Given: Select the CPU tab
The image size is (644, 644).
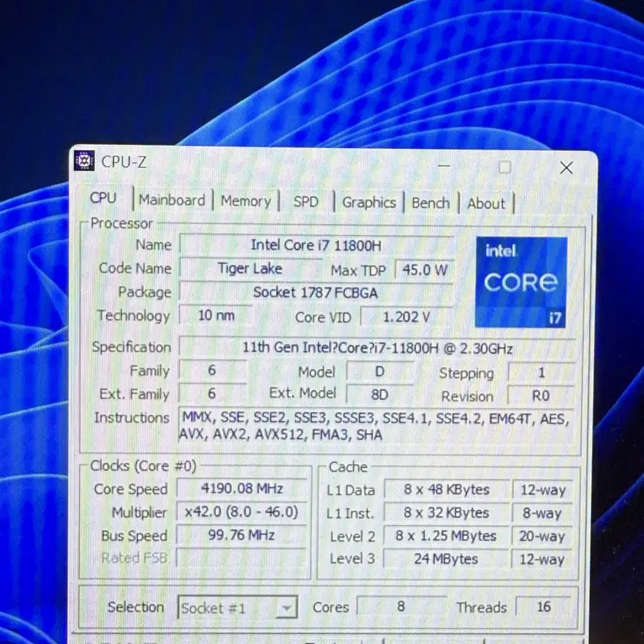Looking at the screenshot, I should (x=103, y=198).
